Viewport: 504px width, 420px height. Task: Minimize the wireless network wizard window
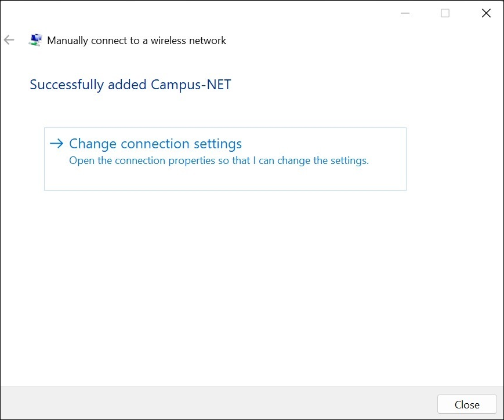[404, 13]
